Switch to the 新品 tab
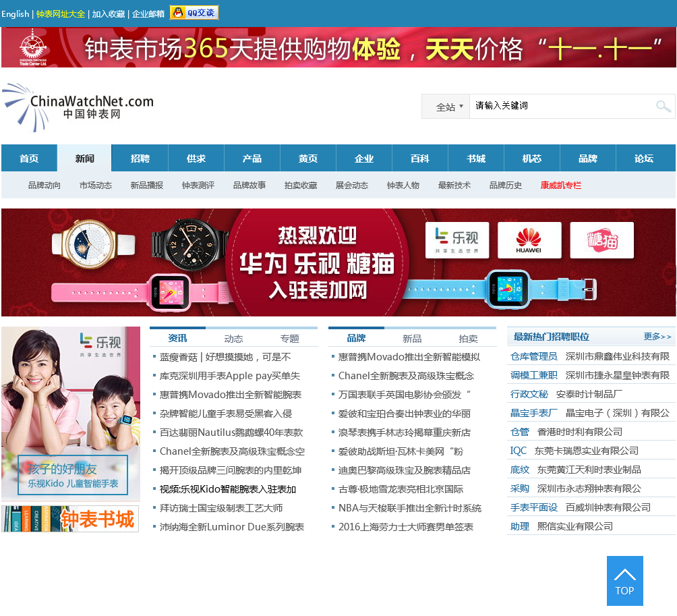The width and height of the screenshot is (677, 616). click(412, 339)
